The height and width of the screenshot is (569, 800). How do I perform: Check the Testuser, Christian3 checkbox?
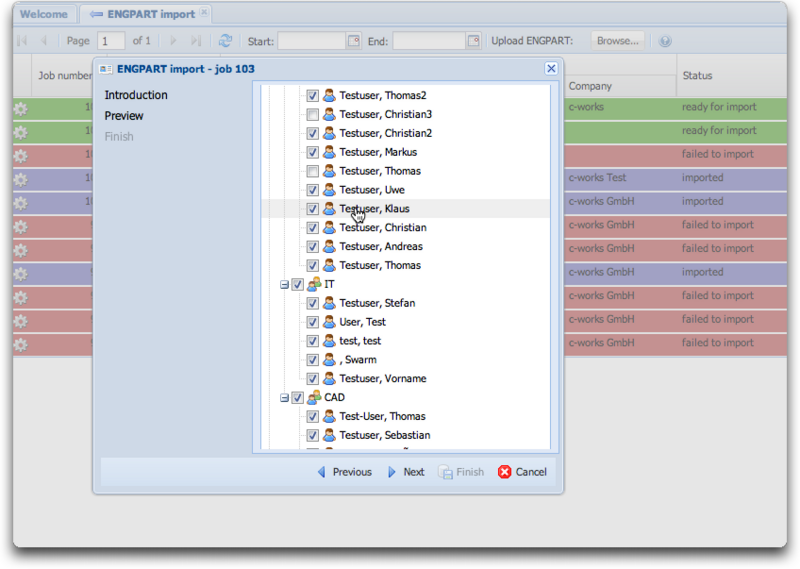click(x=313, y=115)
